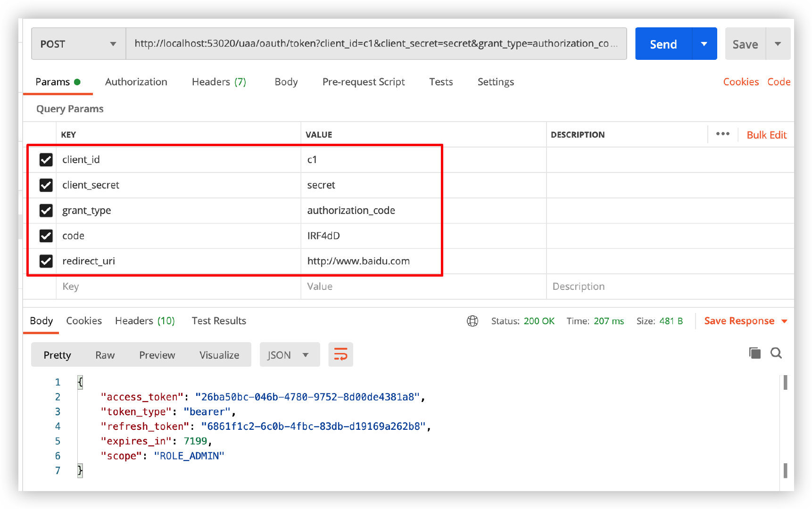Screen dimensions: 812x509
Task: Toggle the grant_type parameter checkbox
Action: coord(46,210)
